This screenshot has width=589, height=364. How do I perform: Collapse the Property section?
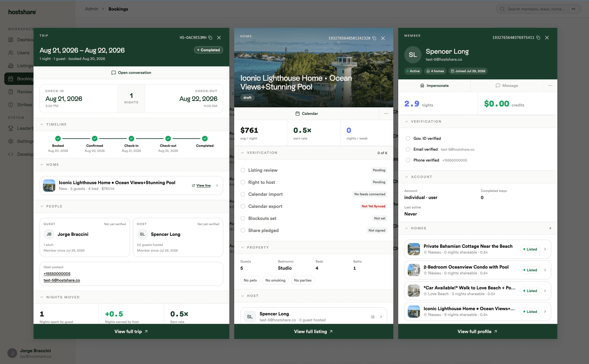(x=314, y=247)
